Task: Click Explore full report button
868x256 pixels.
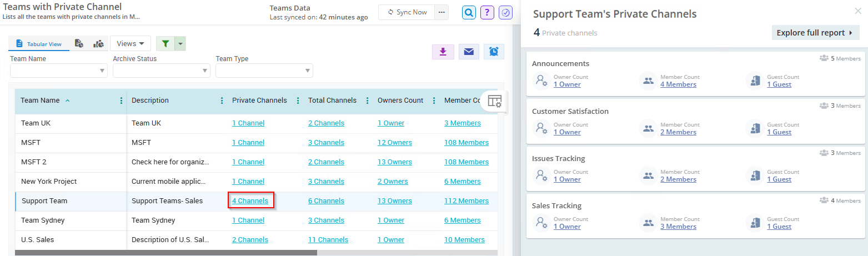Action: 815,33
